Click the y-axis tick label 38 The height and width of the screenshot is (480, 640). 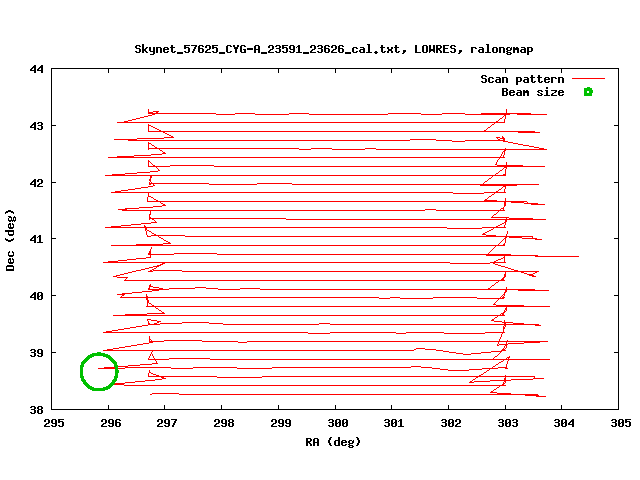(x=36, y=410)
